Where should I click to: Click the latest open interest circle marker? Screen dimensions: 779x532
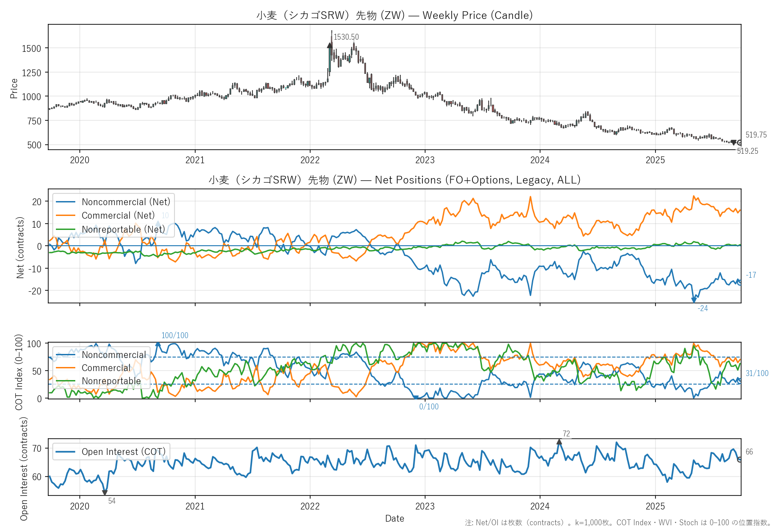(x=739, y=459)
